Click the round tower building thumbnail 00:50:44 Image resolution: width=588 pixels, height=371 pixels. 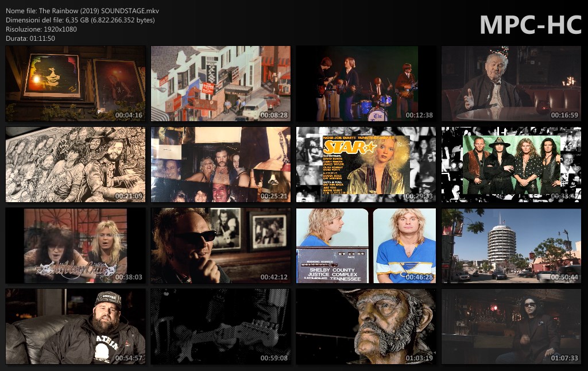pos(511,245)
